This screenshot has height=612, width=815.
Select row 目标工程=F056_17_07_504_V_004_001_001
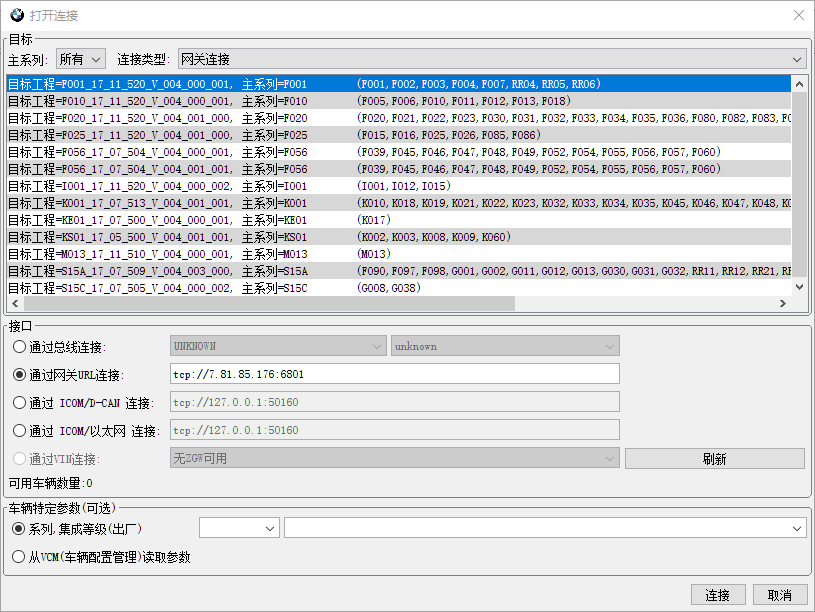point(399,169)
